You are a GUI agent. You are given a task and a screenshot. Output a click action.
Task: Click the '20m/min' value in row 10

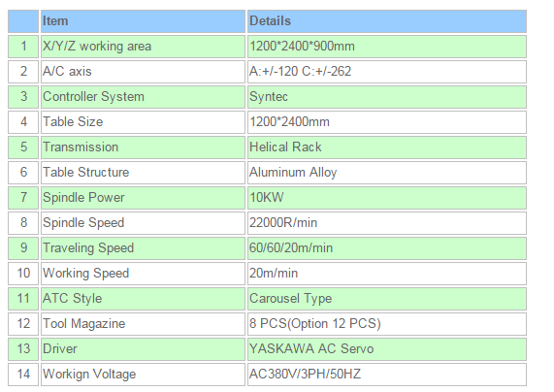coord(387,274)
